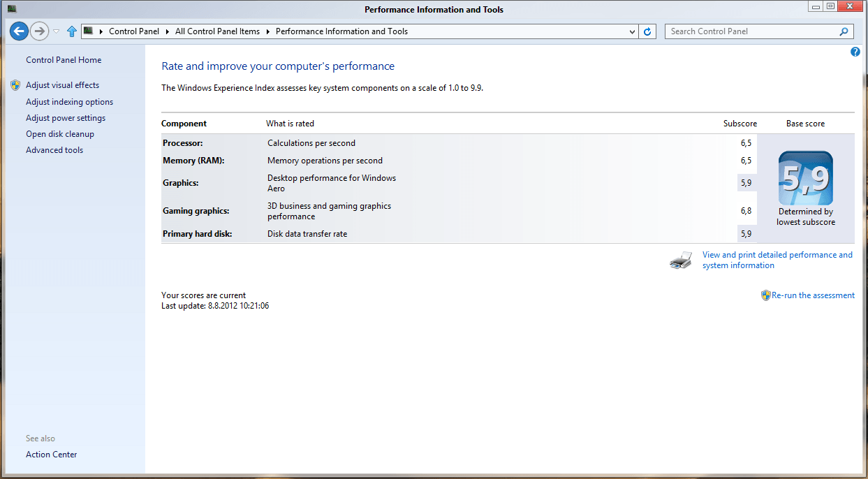The image size is (868, 479).
Task: Expand arrow after Control Panel breadcrumb
Action: (x=168, y=31)
